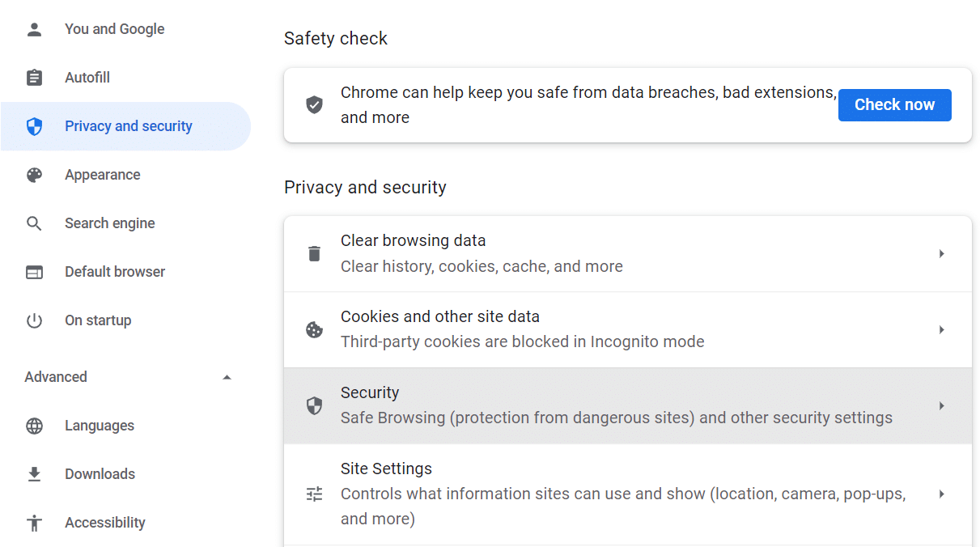The image size is (980, 547).
Task: Open Default browser from the sidebar
Action: pyautogui.click(x=114, y=271)
